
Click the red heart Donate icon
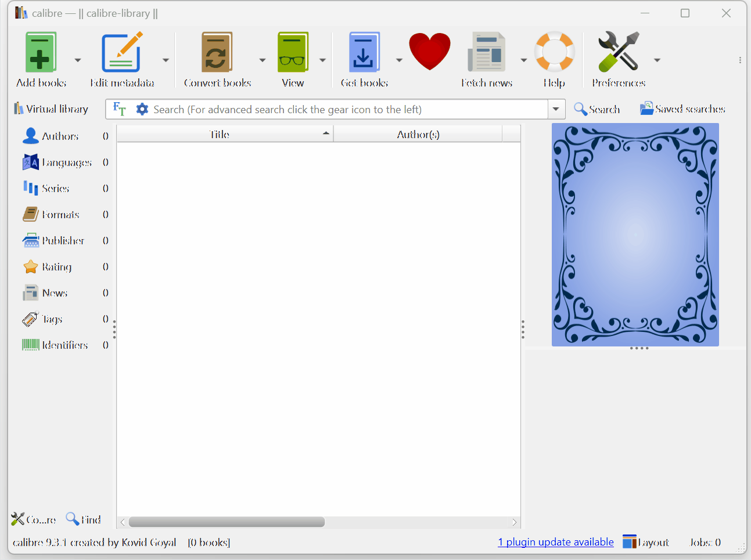pyautogui.click(x=430, y=52)
